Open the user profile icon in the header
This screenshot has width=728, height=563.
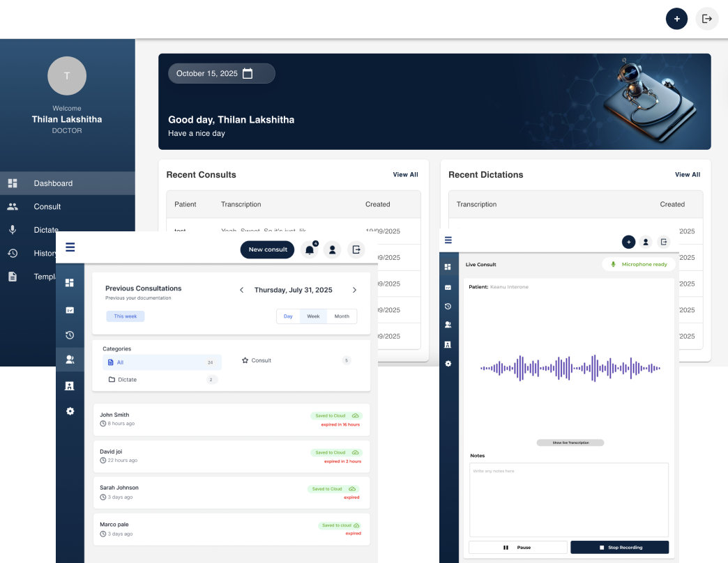(x=332, y=249)
